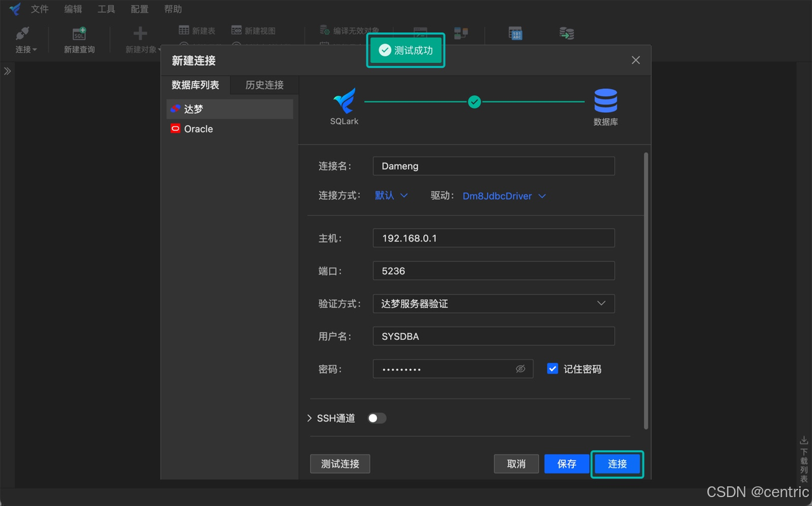Click the 主机 field with 192.168.0.1
Viewport: 812px width, 506px height.
pyautogui.click(x=494, y=238)
